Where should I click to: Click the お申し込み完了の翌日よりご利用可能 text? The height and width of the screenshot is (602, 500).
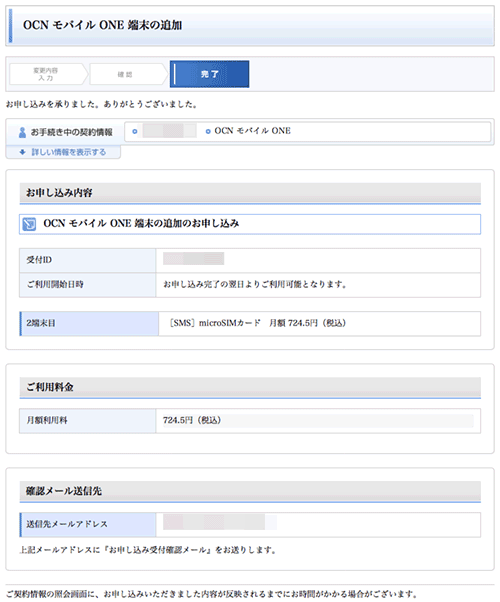255,284
